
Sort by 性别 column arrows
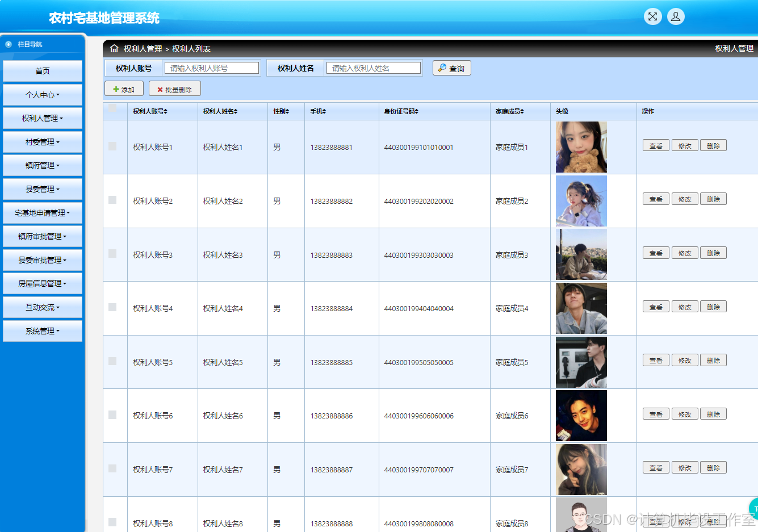click(x=287, y=111)
